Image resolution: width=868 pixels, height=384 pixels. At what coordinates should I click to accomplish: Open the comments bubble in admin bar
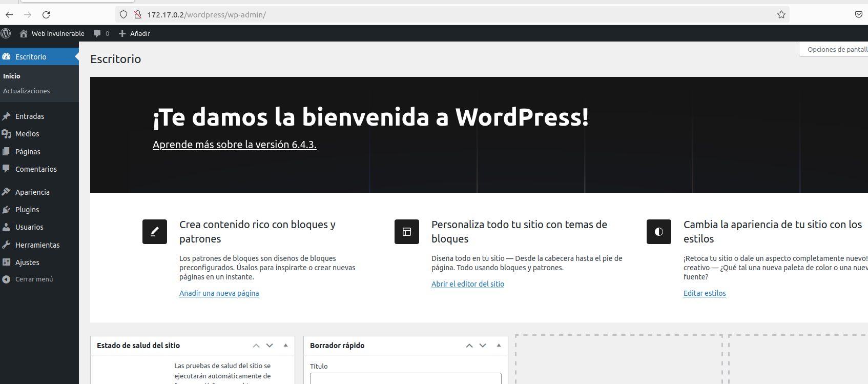pyautogui.click(x=97, y=33)
